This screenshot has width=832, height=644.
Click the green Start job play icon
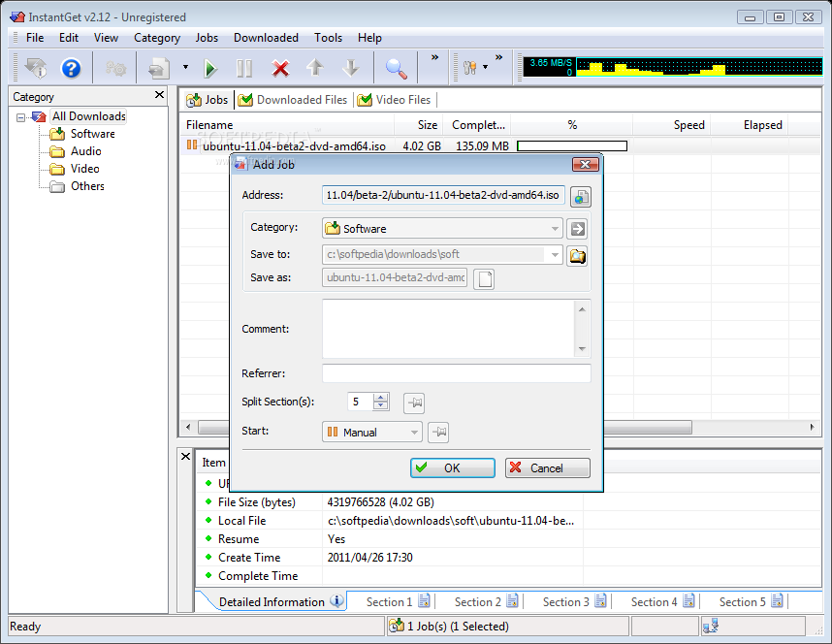[210, 69]
